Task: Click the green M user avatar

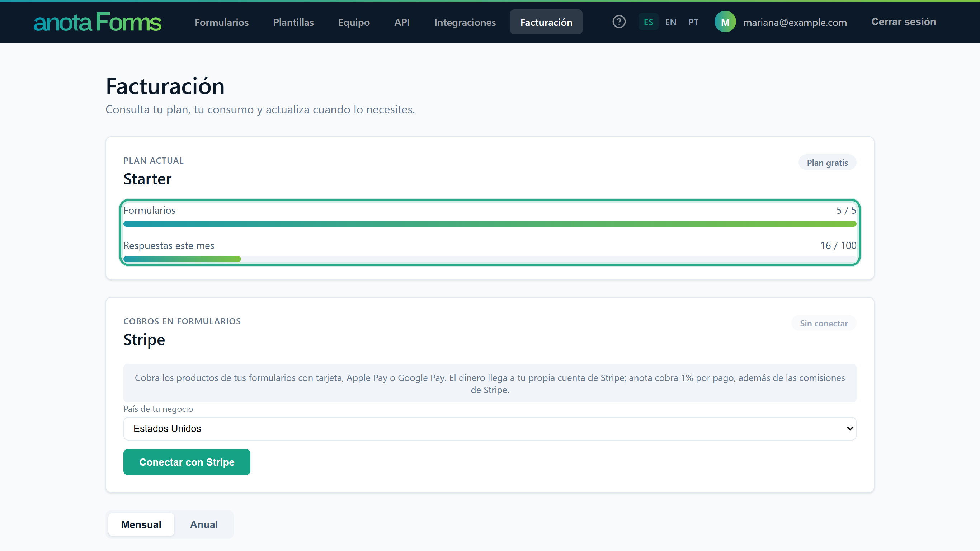Action: [725, 22]
